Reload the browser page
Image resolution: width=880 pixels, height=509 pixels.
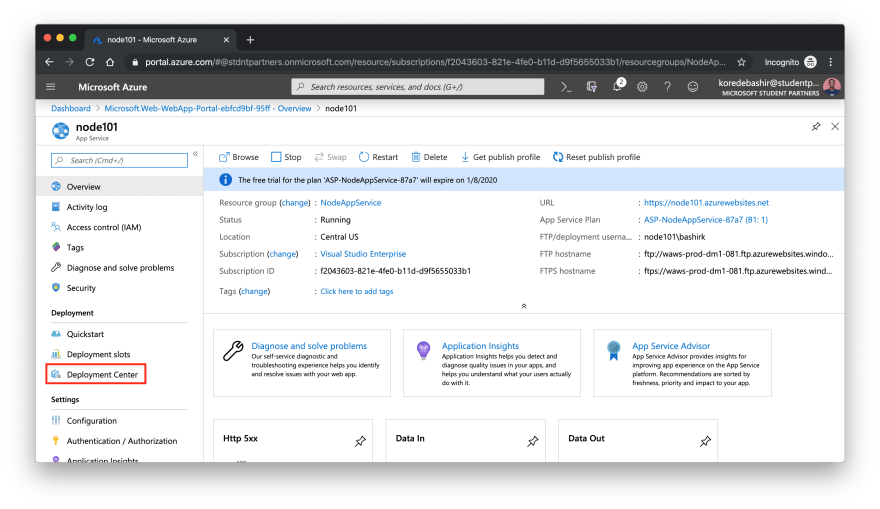coord(90,62)
